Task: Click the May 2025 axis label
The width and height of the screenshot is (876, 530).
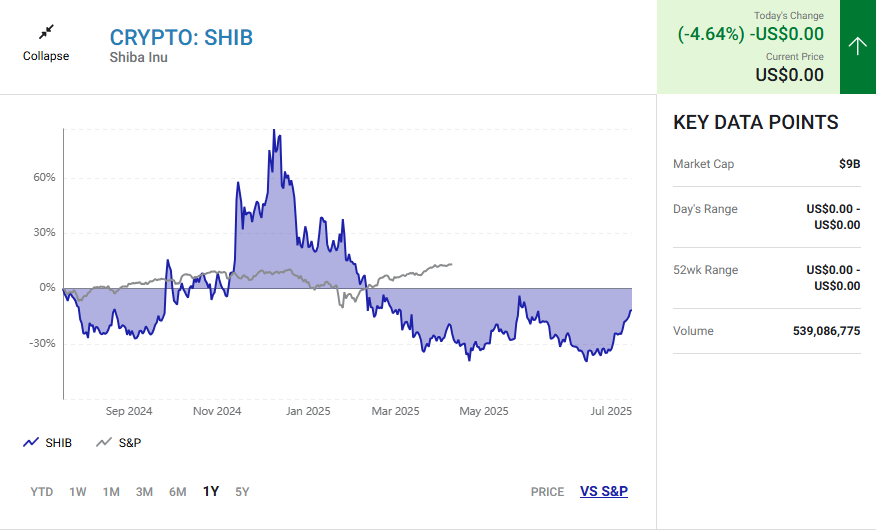Action: (x=484, y=411)
